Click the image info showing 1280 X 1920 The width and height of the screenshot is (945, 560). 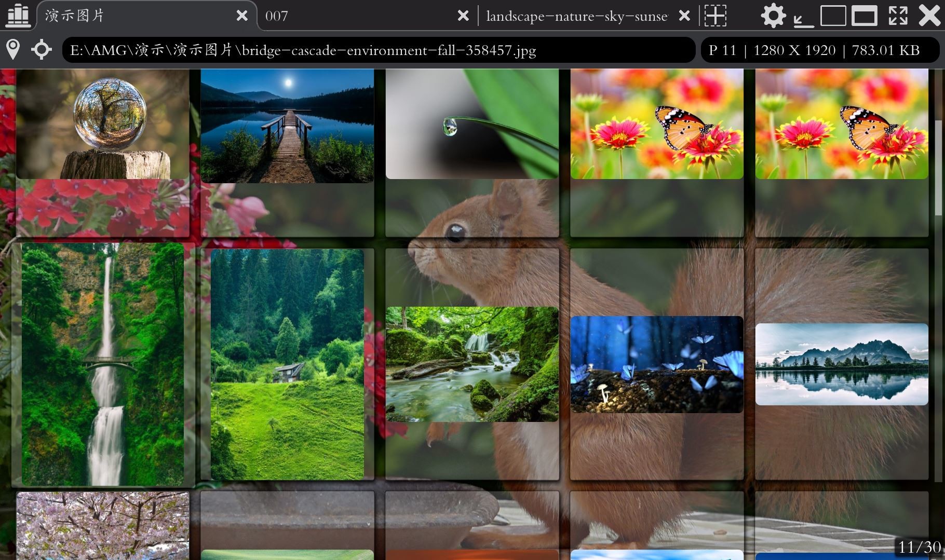click(x=794, y=50)
